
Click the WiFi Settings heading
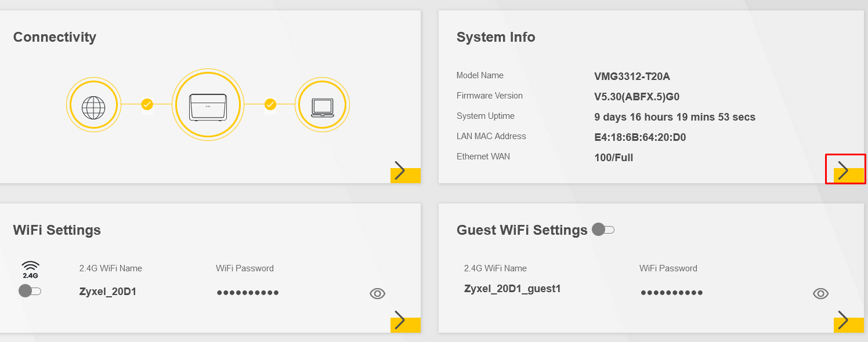57,230
